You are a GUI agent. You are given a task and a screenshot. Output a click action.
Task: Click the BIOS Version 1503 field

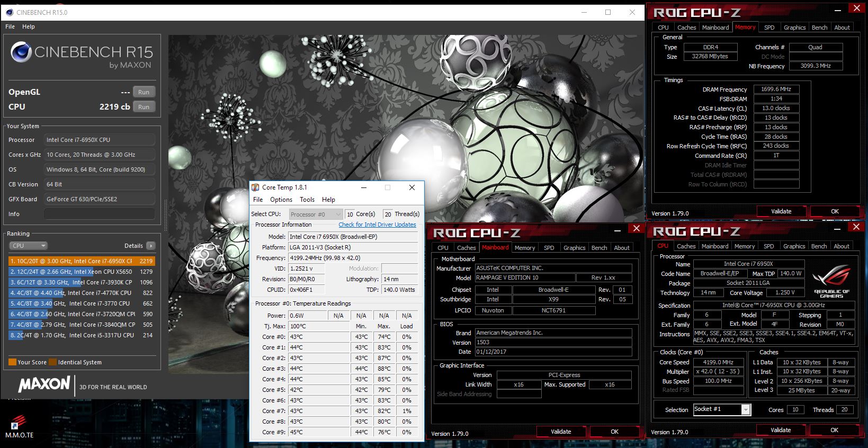553,342
